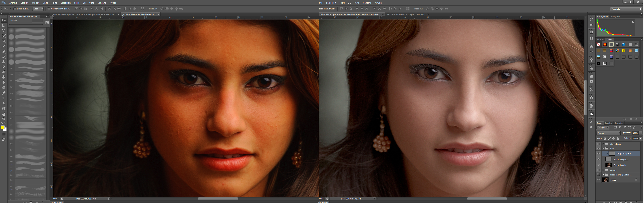Switch to the Canales tab
The height and width of the screenshot is (203, 644).
[x=609, y=123]
